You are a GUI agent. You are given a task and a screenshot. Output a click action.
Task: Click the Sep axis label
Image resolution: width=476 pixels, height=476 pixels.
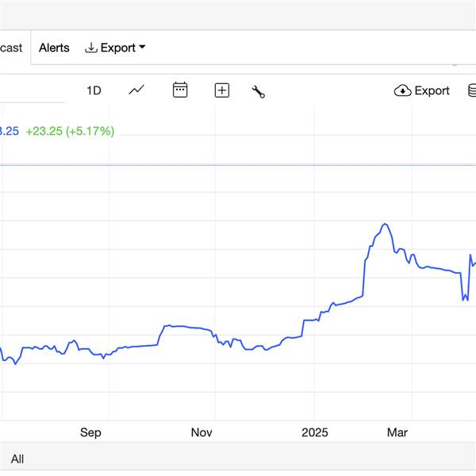point(90,432)
